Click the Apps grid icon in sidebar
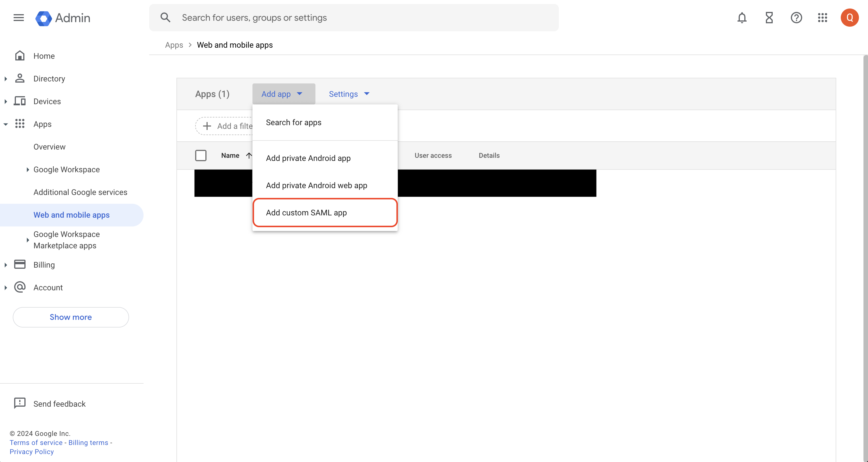This screenshot has height=462, width=868. [x=20, y=124]
